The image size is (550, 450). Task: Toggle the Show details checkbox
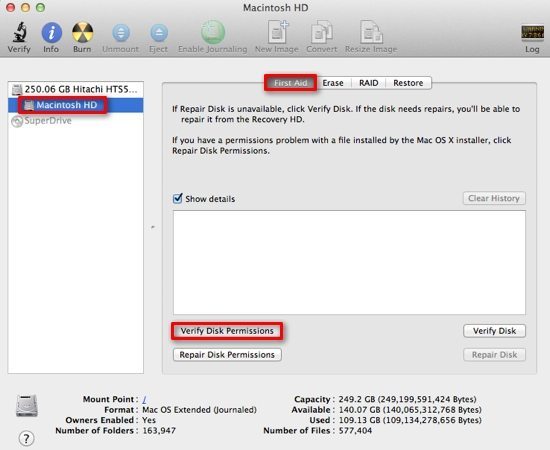point(178,198)
